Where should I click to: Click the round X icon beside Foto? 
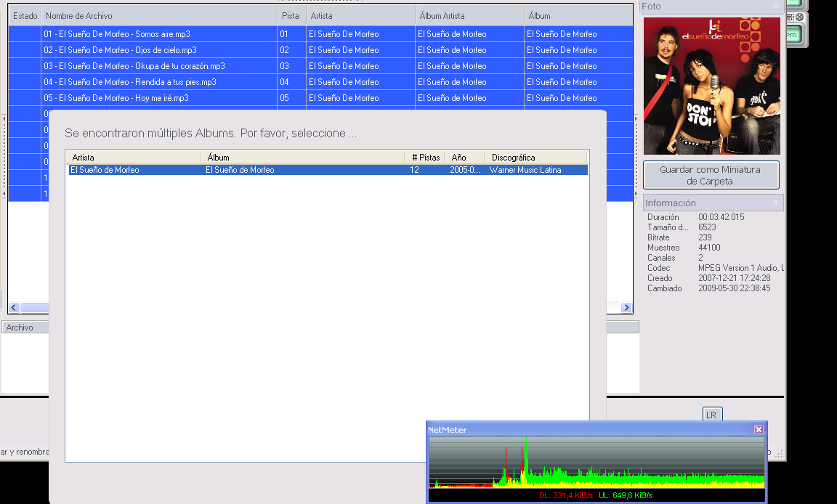(800, 17)
